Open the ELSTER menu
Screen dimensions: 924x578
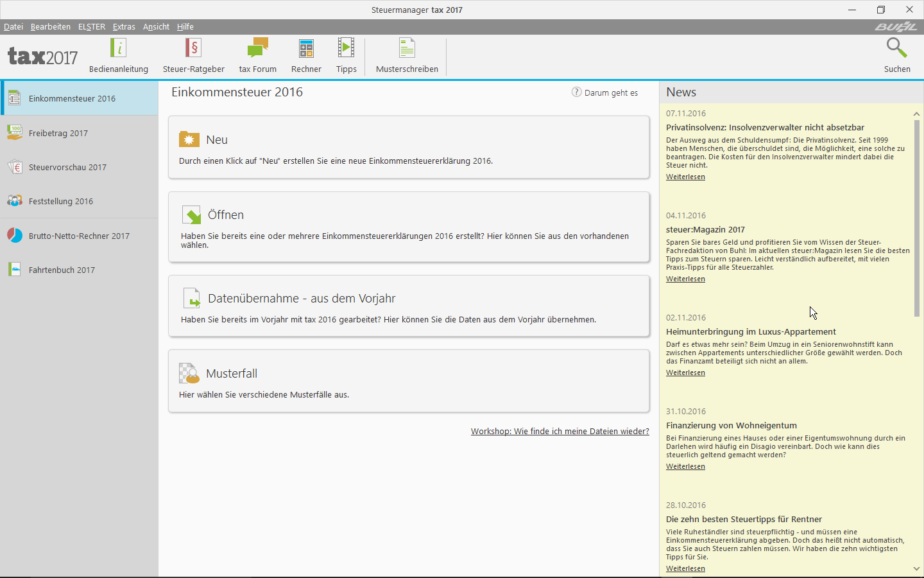coord(92,26)
